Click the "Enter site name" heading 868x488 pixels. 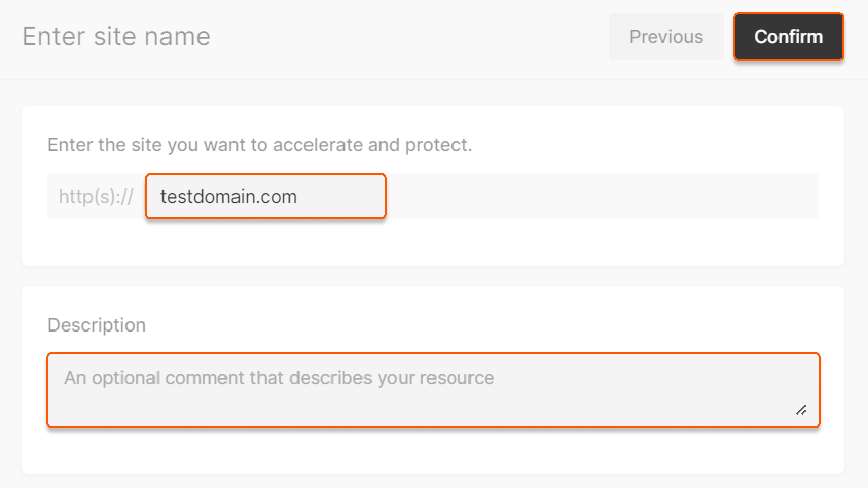point(116,37)
